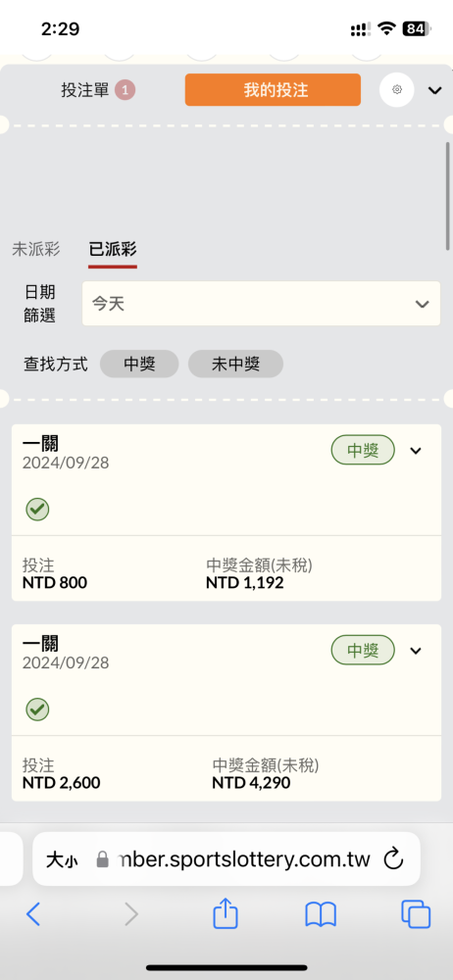Filter by 中獎 winning bets

(139, 364)
